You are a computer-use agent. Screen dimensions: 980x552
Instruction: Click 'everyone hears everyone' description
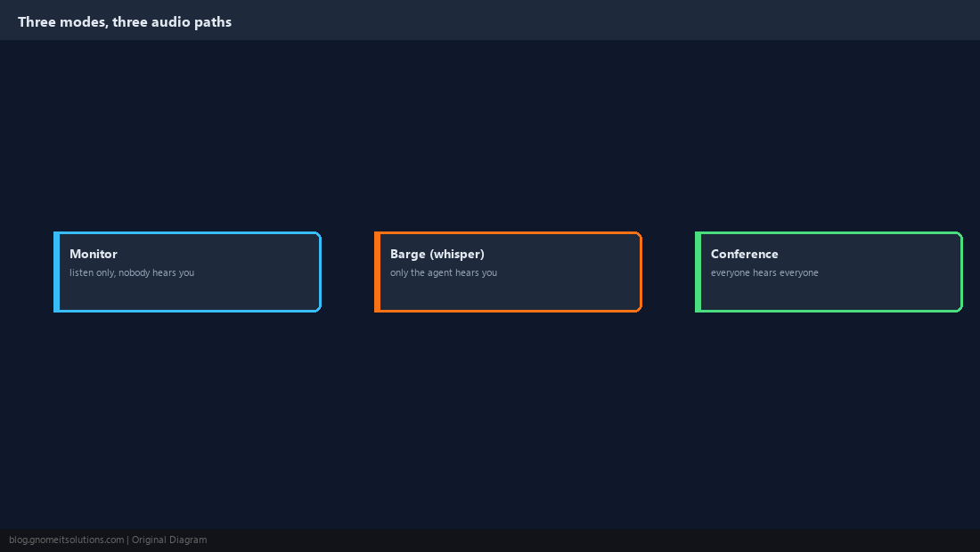point(764,272)
